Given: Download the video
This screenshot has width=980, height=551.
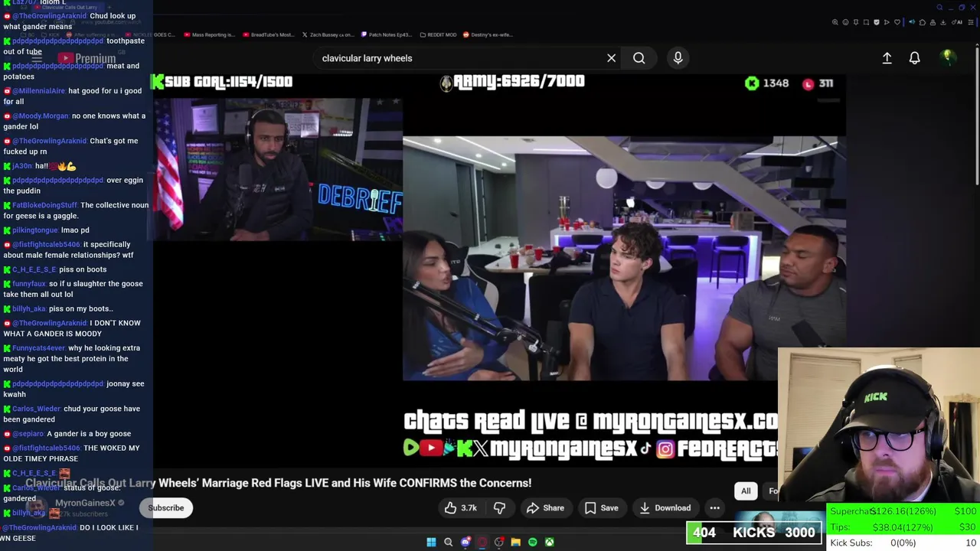Looking at the screenshot, I should click(x=665, y=508).
